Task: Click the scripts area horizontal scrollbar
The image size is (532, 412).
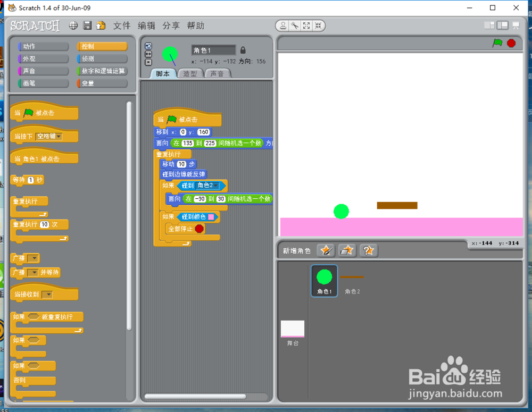Action: [195, 396]
